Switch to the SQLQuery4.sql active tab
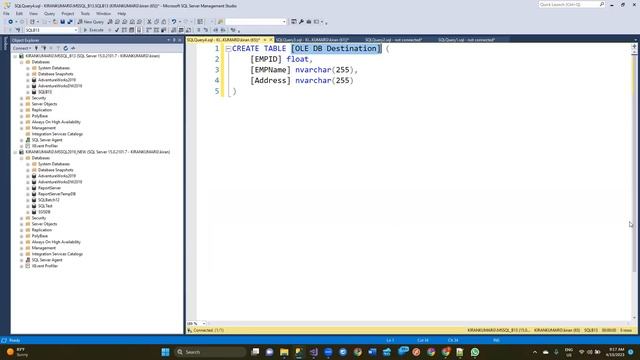640x360 pixels. [x=224, y=40]
